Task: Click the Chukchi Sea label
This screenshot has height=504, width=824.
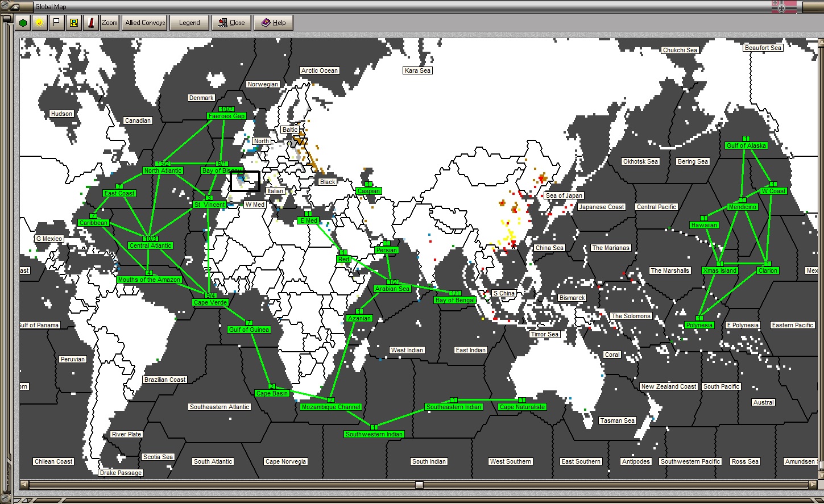Action: (680, 50)
